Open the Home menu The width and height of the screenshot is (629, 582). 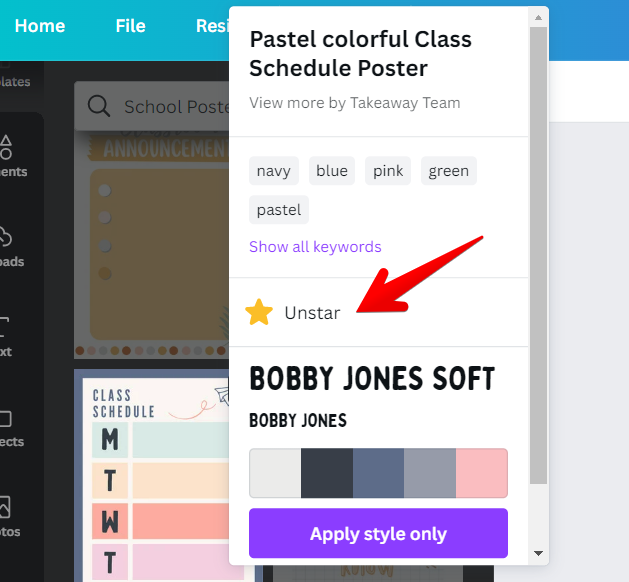(x=40, y=27)
